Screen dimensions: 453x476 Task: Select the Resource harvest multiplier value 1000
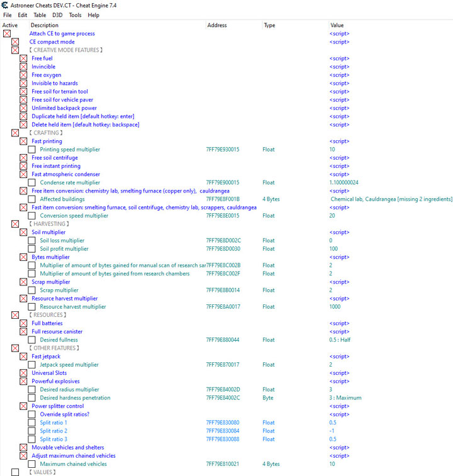[x=335, y=307]
